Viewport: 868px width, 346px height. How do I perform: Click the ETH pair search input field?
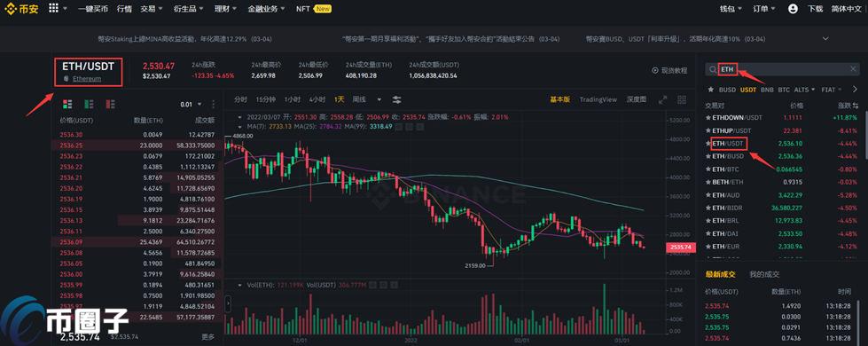point(782,68)
